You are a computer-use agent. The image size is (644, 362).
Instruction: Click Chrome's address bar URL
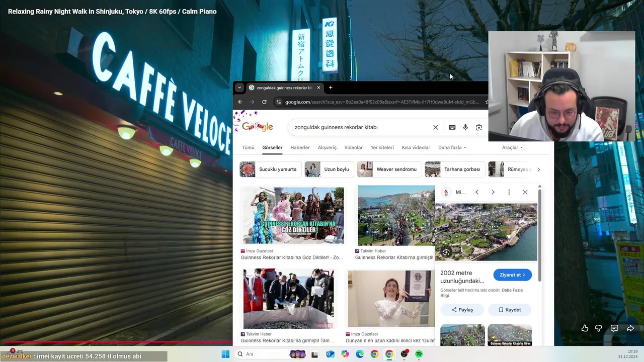pyautogui.click(x=382, y=102)
